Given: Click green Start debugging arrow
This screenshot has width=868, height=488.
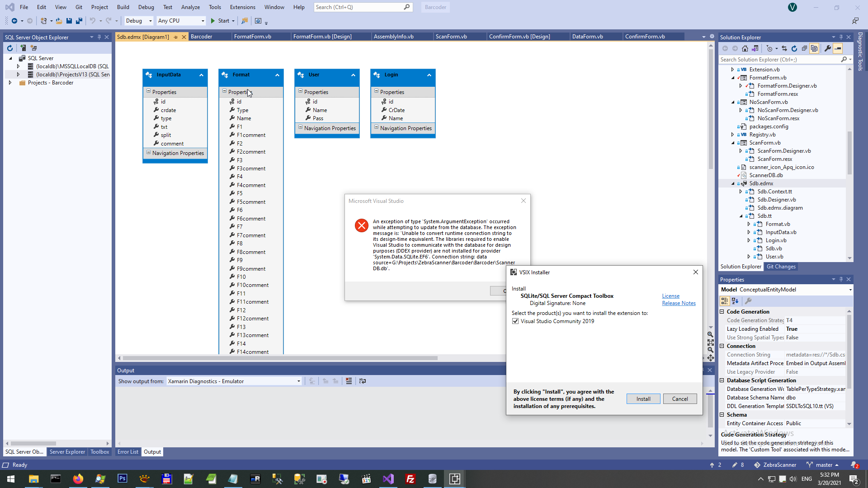Looking at the screenshot, I should point(212,21).
